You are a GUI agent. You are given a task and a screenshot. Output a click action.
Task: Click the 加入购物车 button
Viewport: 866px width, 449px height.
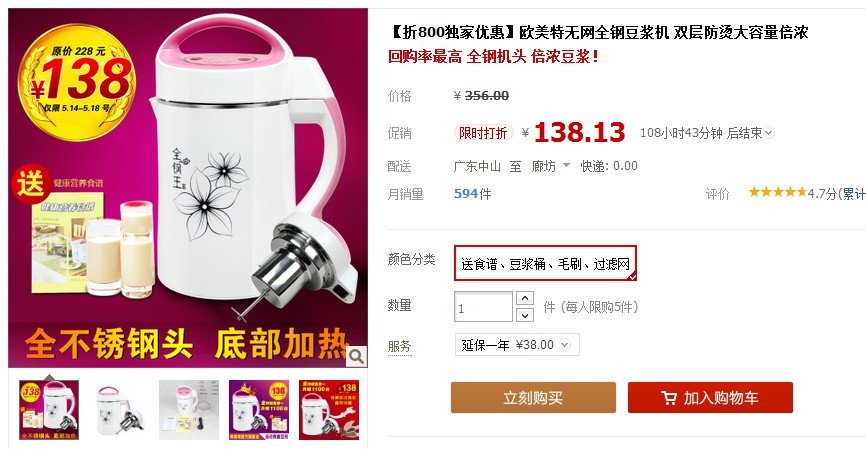point(710,398)
